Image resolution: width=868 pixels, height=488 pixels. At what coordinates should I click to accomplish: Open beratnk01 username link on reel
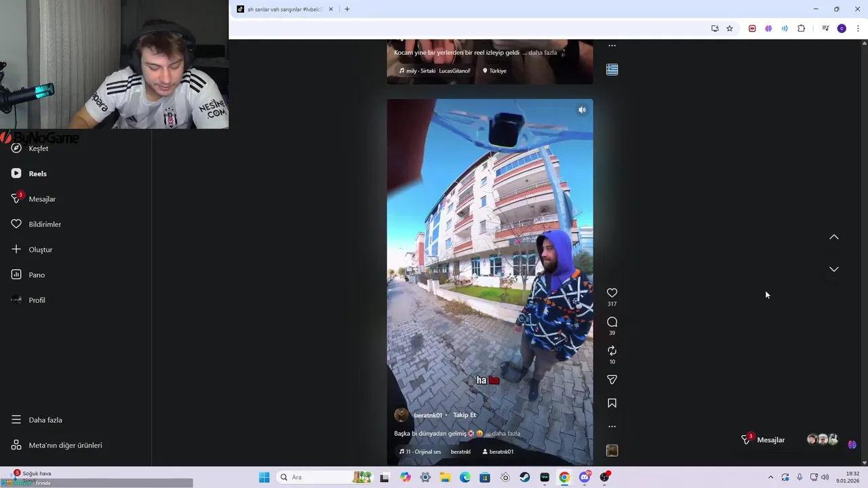(x=428, y=415)
